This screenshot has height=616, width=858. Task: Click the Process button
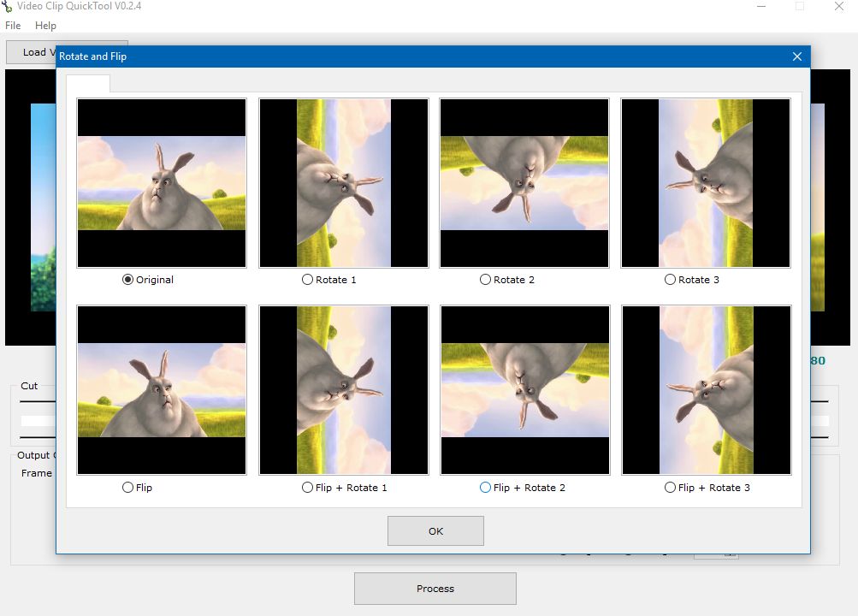(x=435, y=589)
